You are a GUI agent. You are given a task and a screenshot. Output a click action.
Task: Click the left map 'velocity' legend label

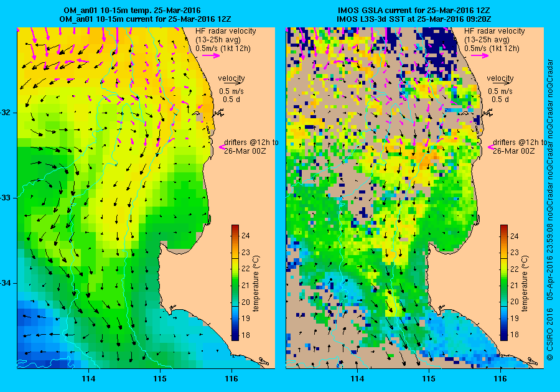click(x=231, y=78)
